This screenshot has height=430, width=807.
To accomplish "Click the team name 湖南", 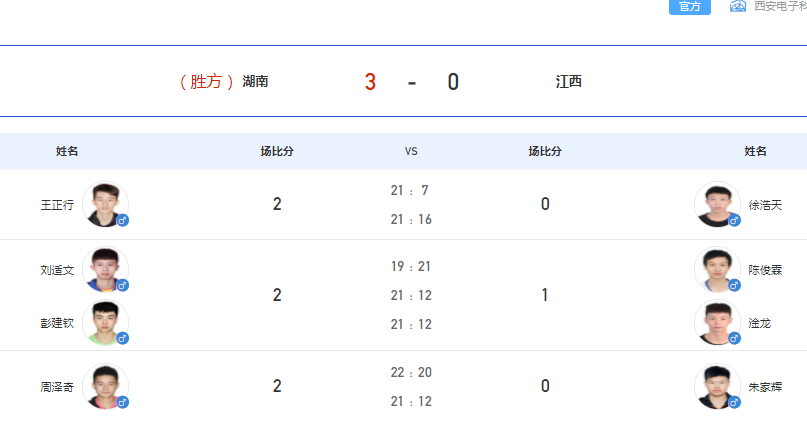I will pos(255,81).
